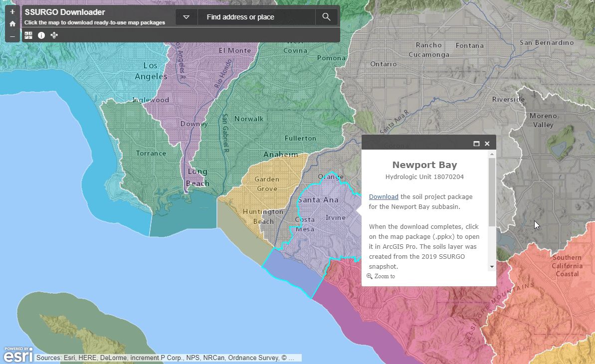Zoom to the Newport Bay subbasin
This screenshot has height=364, width=595.
381,276
